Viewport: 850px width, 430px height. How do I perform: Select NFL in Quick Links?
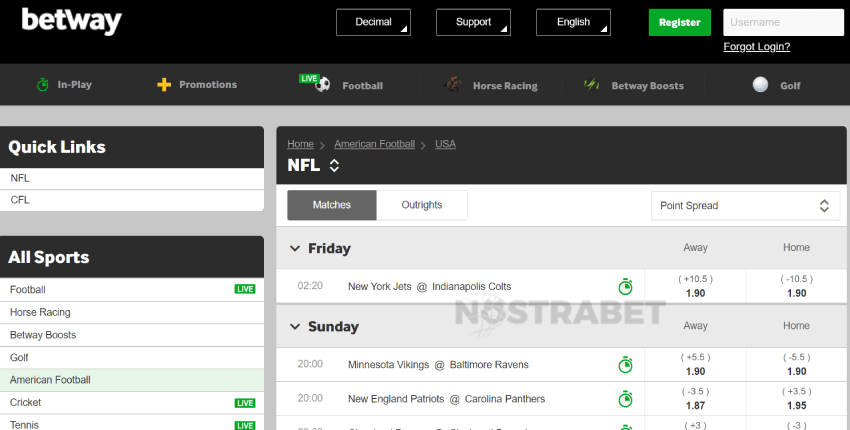(x=132, y=178)
